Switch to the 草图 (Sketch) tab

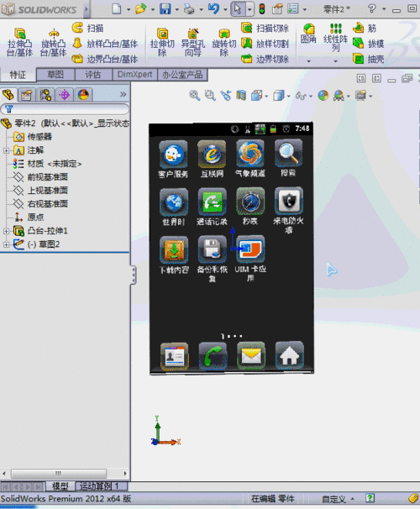click(x=55, y=75)
